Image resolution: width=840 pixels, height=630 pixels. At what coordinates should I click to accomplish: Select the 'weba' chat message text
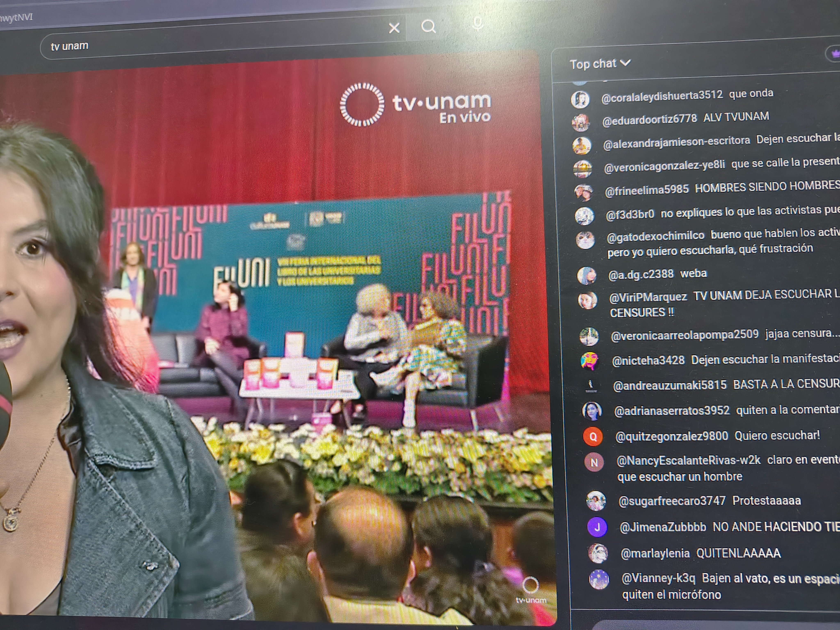(x=693, y=273)
